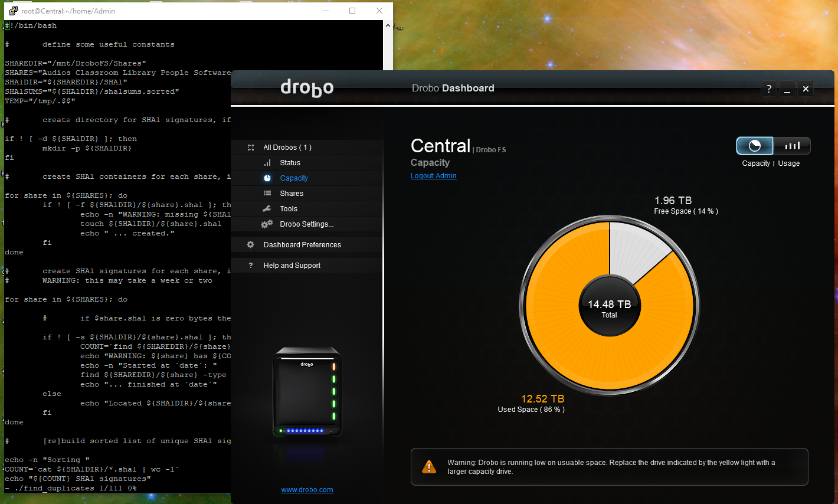Minimize the root@Central terminal window
Viewport: 838px width, 504px height.
click(x=326, y=11)
